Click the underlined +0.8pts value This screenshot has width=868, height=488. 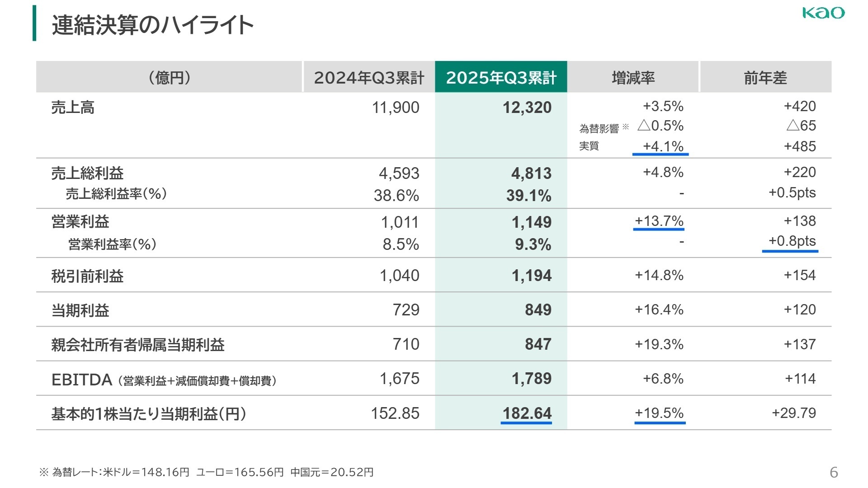[x=791, y=241]
